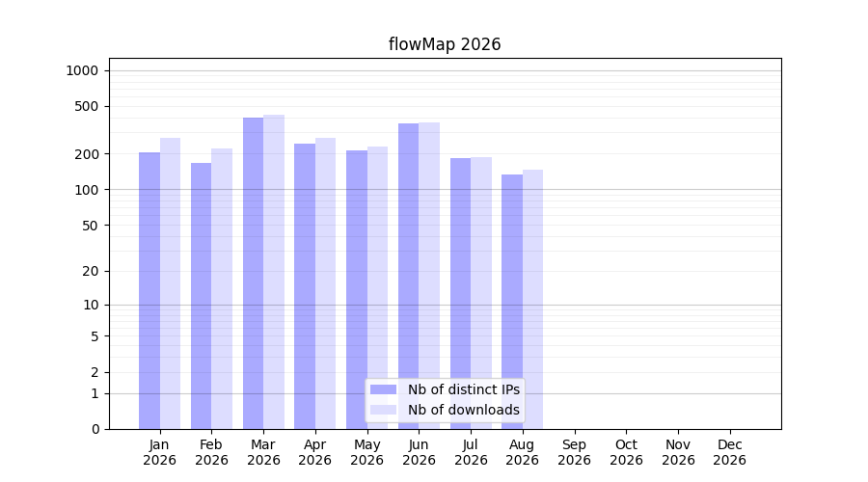Select the Nb of distinct IPs legend label
This screenshot has width=868, height=482.
[x=464, y=389]
